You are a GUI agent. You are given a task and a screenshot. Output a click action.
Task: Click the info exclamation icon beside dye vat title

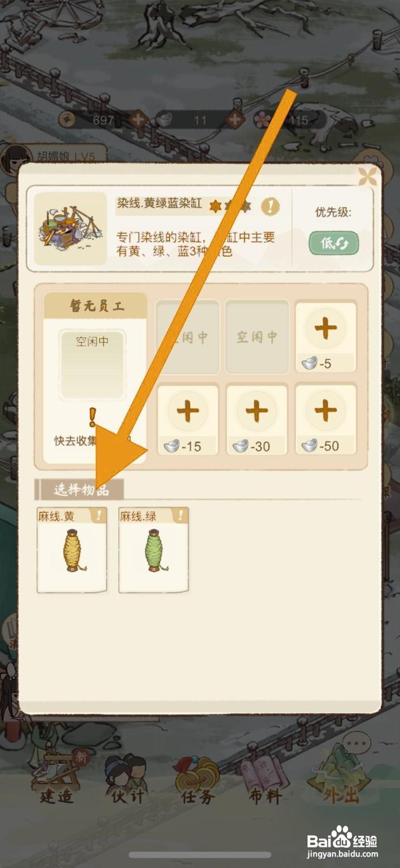pos(270,206)
